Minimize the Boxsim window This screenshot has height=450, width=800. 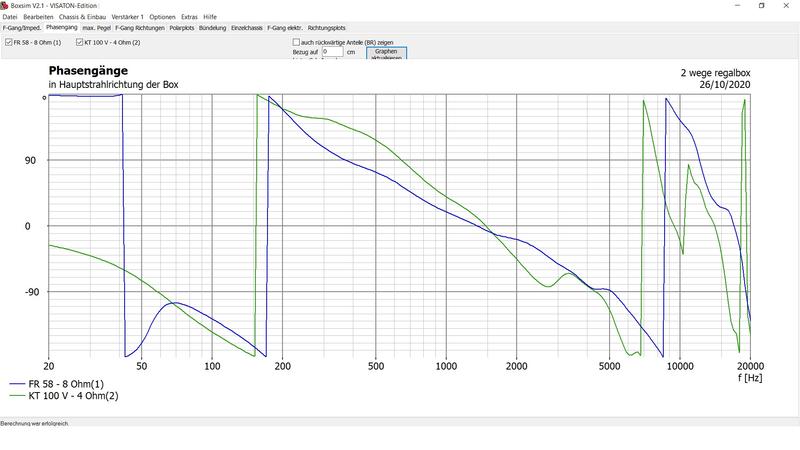(x=737, y=6)
